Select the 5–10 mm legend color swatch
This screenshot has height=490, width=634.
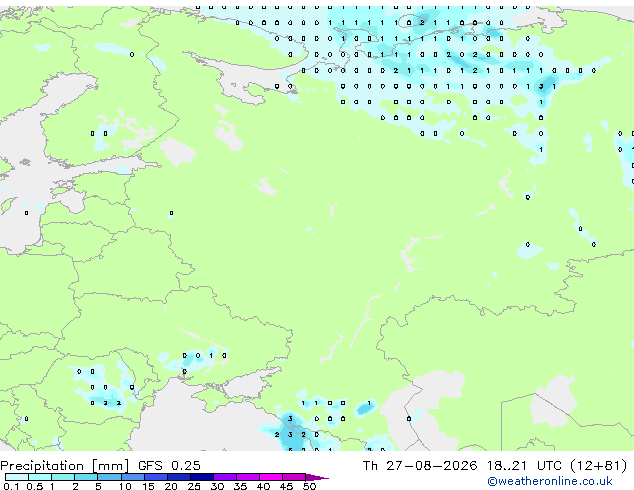[109, 477]
